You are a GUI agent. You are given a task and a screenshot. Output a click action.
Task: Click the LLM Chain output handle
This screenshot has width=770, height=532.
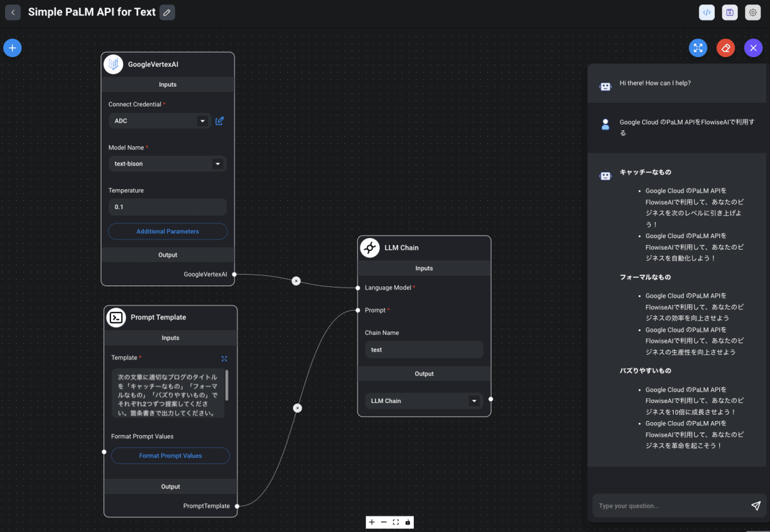coord(491,399)
